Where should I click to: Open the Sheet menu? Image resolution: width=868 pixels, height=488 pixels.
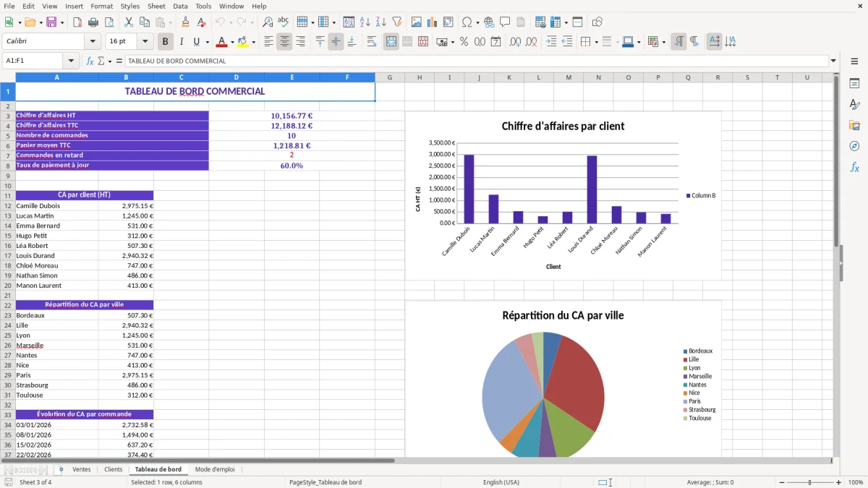tap(156, 6)
